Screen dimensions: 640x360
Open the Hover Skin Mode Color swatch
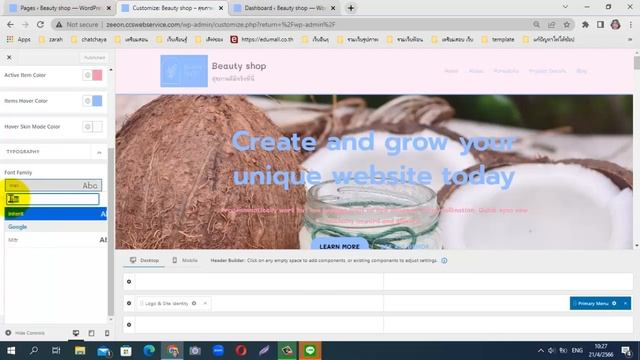point(97,127)
